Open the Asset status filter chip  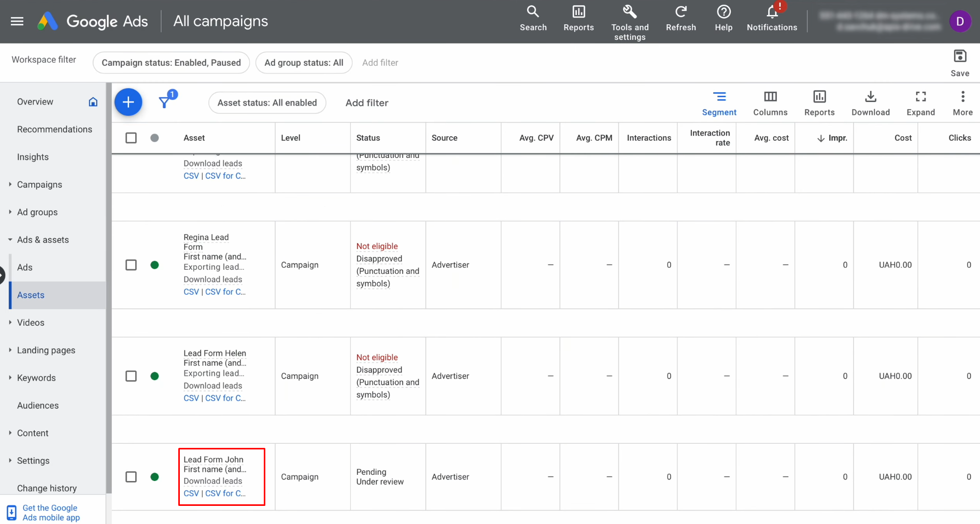267,103
